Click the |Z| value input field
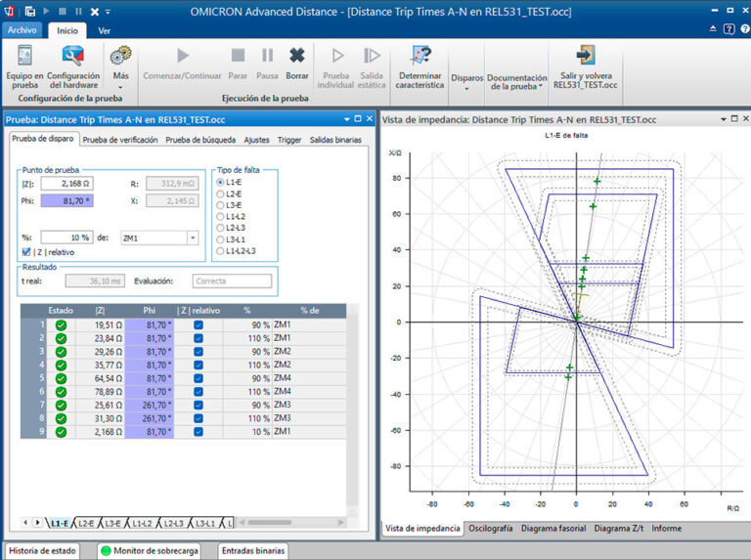This screenshot has height=560, width=751. (67, 184)
